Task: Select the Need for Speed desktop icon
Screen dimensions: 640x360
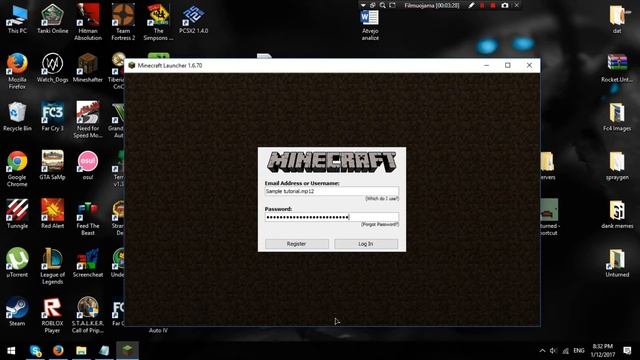Action: tap(88, 120)
